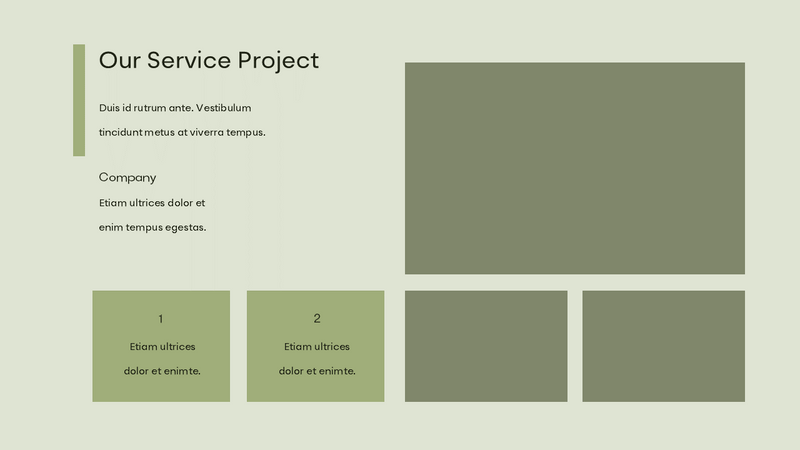Select the large dark green image placeholder
The width and height of the screenshot is (800, 450).
click(x=575, y=168)
